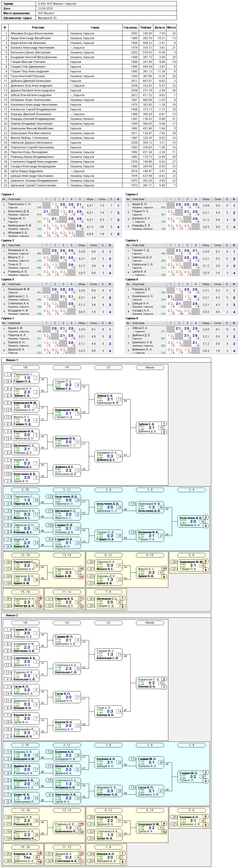Click the Группа-8 heading

(132, 318)
